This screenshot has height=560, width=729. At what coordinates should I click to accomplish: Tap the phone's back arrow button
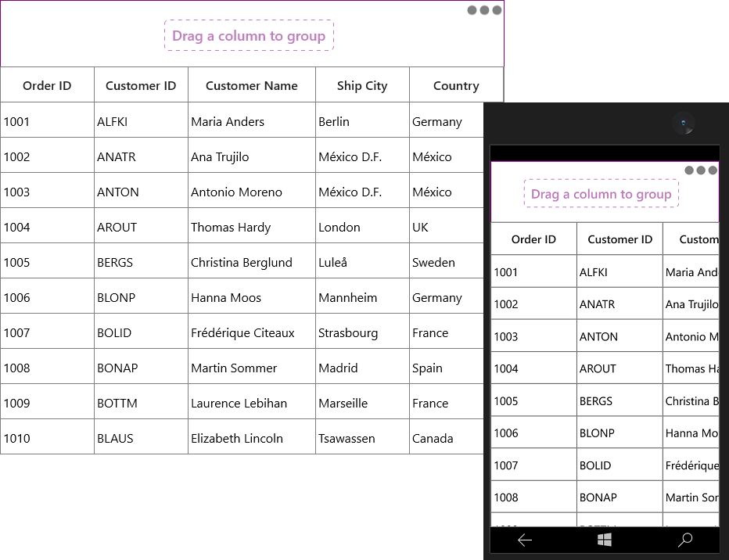pyautogui.click(x=525, y=540)
